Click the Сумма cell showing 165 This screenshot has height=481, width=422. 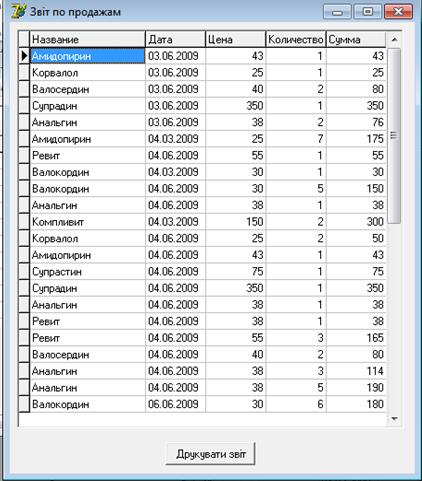pos(356,338)
